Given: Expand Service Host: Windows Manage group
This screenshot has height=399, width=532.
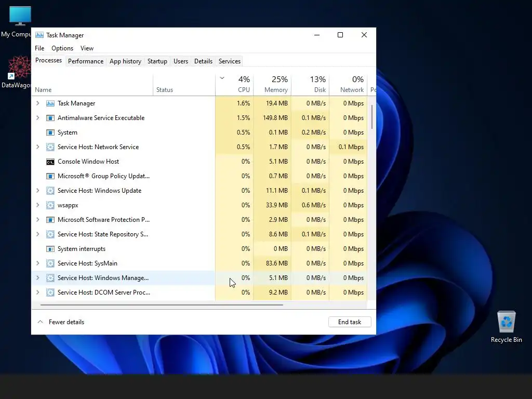Looking at the screenshot, I should coord(37,278).
